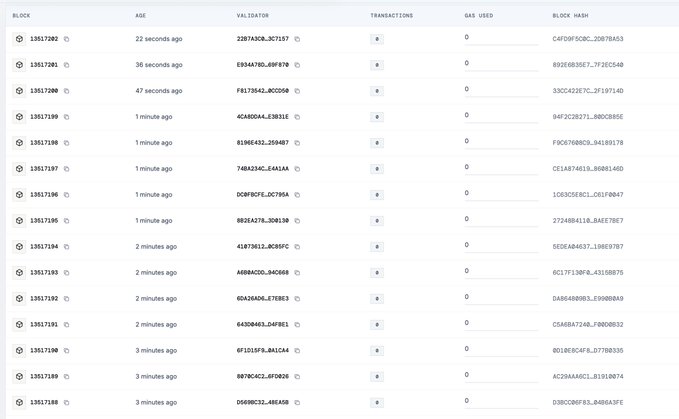Copy validator address E934A78D..69F870

(x=297, y=65)
